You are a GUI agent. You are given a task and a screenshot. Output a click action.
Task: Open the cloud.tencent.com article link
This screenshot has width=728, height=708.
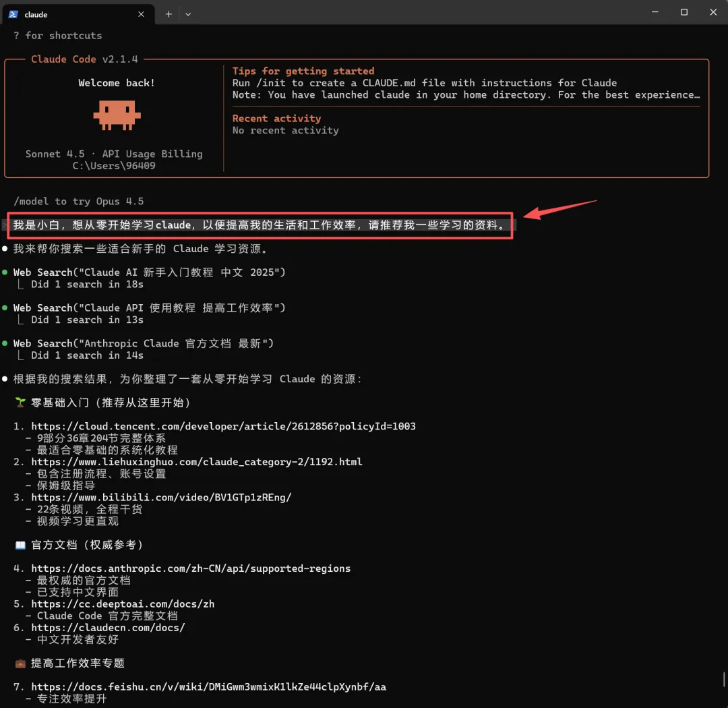coord(223,426)
